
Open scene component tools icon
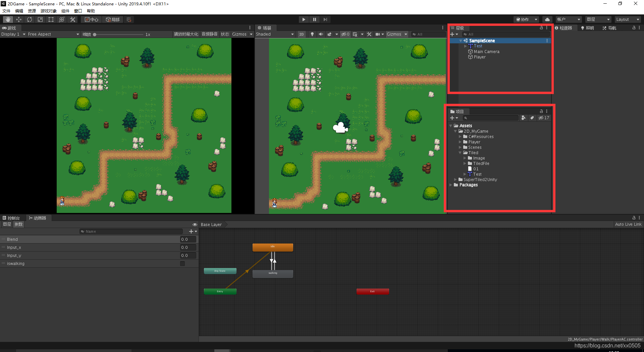(369, 34)
